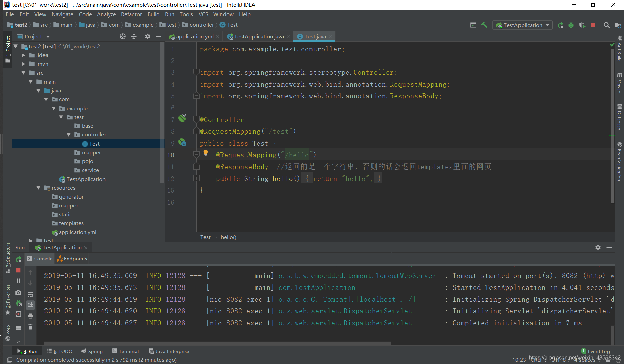Toggle scroll to end of console

30,305
